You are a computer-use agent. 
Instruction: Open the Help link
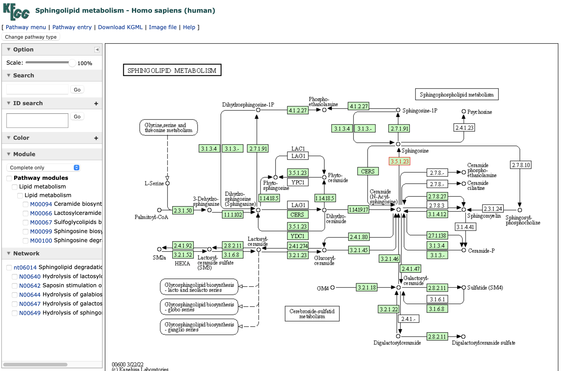click(189, 27)
